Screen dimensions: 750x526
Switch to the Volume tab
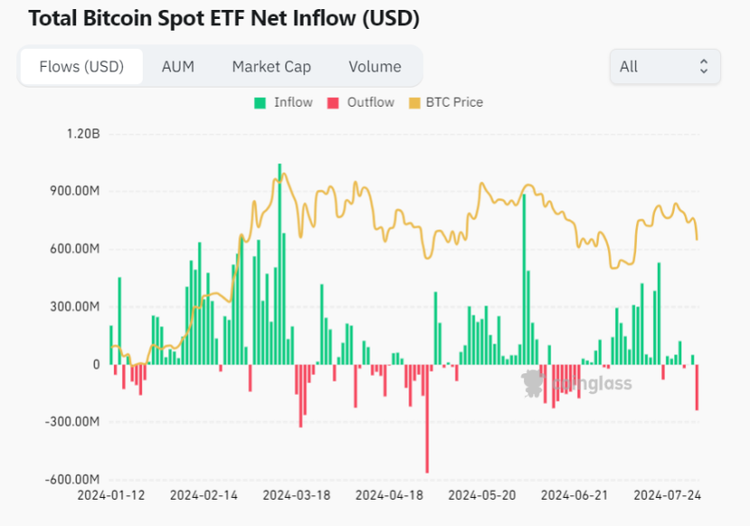[x=375, y=66]
